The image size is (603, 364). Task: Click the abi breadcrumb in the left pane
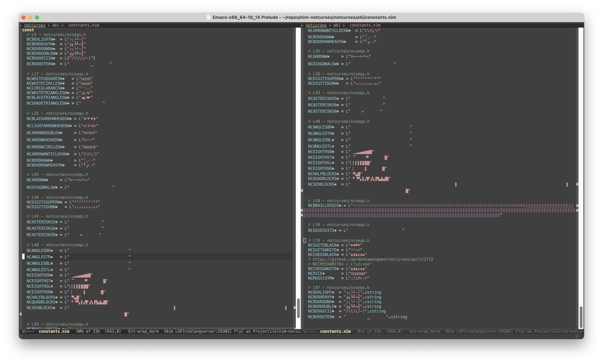pos(56,25)
